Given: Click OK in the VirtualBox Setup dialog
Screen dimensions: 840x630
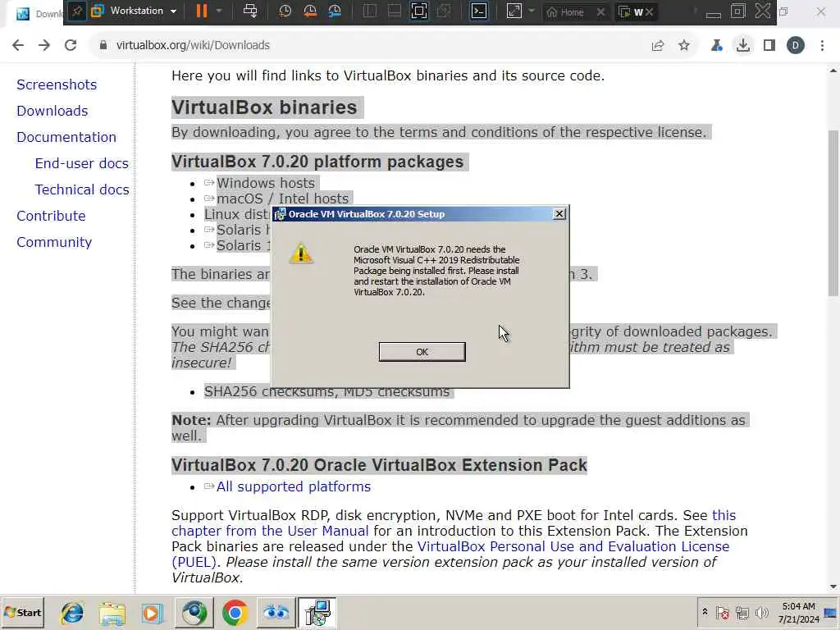Looking at the screenshot, I should pos(422,352).
